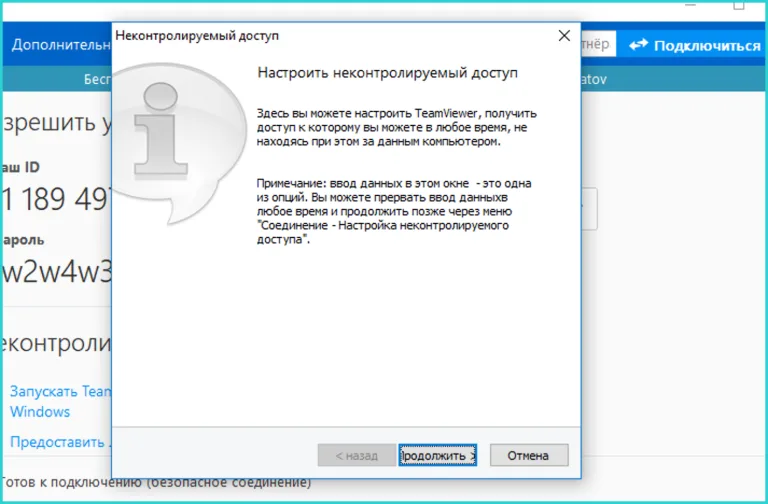Screen dimensions: 768x504
Task: Click the dialog title Неконтролируемый доступ
Action: [x=197, y=36]
